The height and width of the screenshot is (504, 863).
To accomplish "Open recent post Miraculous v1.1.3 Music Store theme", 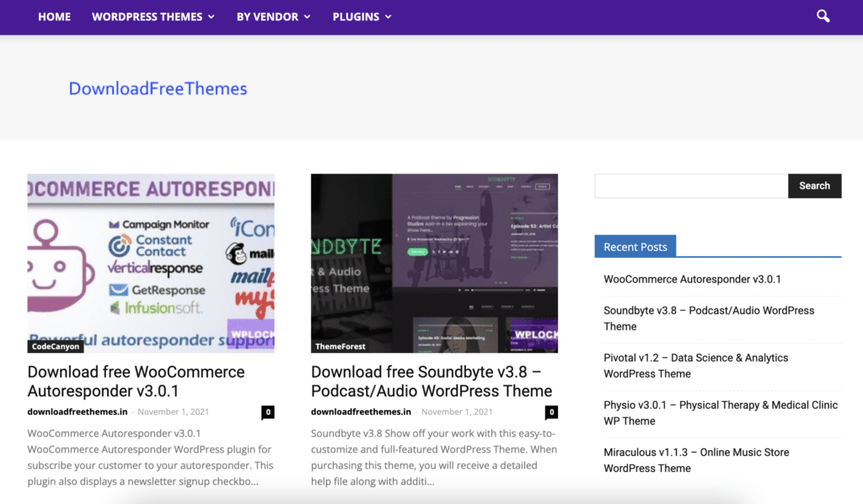I will pos(695,459).
